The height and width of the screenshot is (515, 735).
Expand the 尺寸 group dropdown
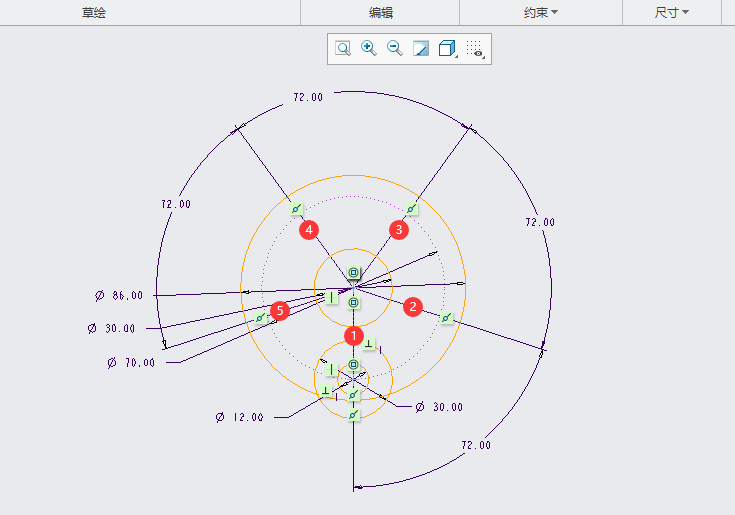[x=671, y=13]
